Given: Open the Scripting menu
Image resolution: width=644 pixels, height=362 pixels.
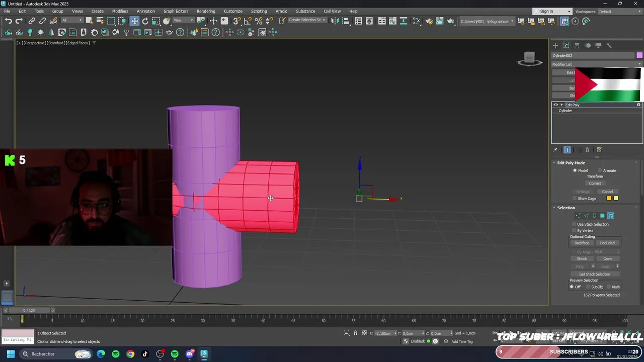Looking at the screenshot, I should (259, 11).
